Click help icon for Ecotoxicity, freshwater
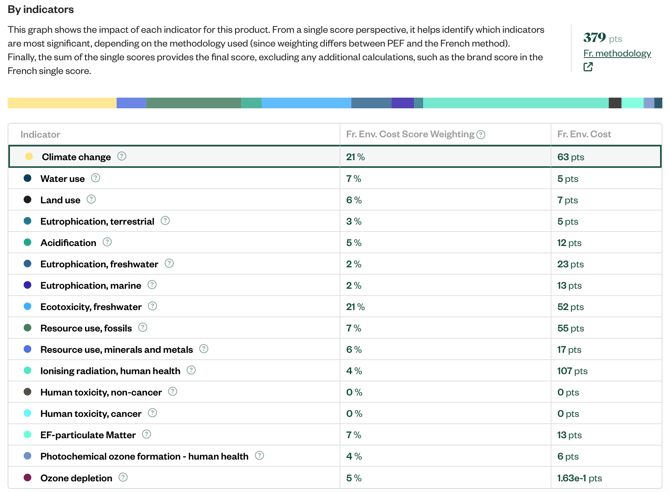 coord(152,307)
